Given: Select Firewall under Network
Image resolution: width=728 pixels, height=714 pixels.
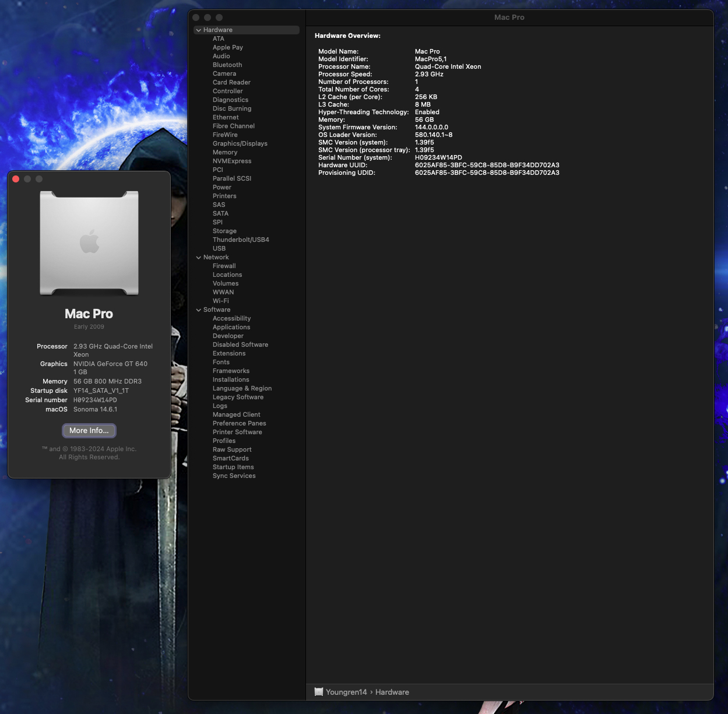Looking at the screenshot, I should 224,266.
